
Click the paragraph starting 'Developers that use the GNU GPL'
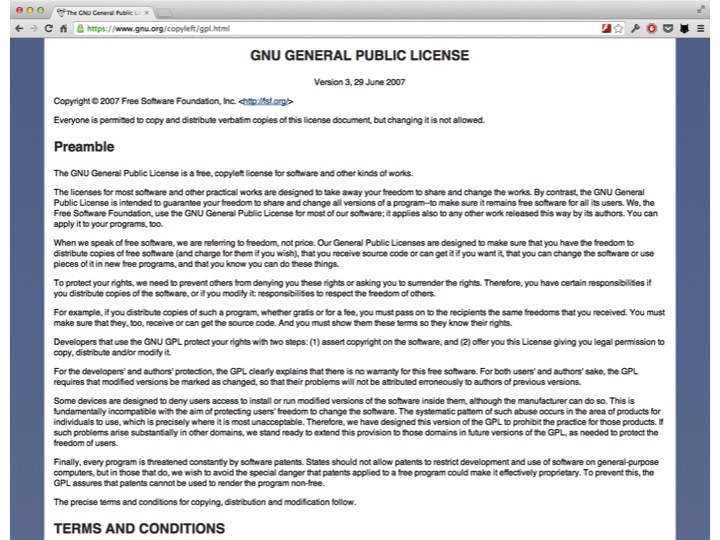(x=359, y=347)
